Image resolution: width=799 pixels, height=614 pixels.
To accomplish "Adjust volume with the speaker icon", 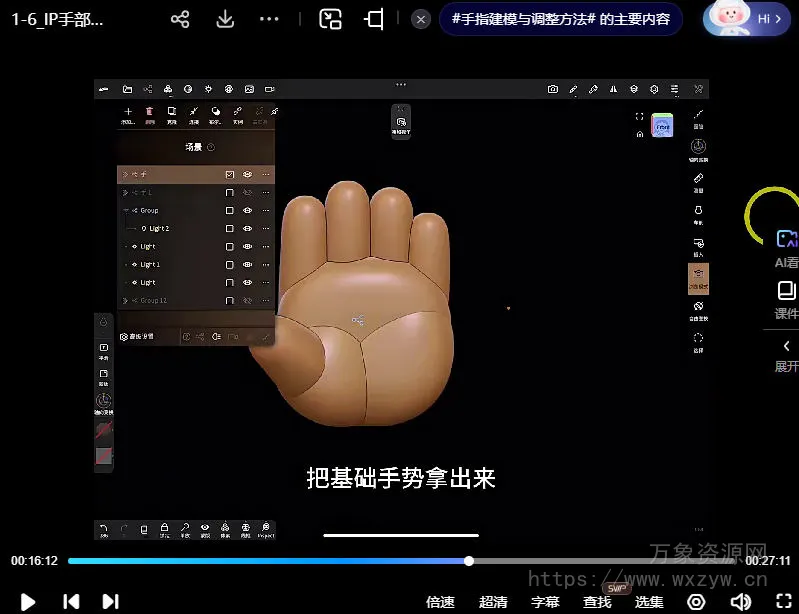I will pos(740,601).
